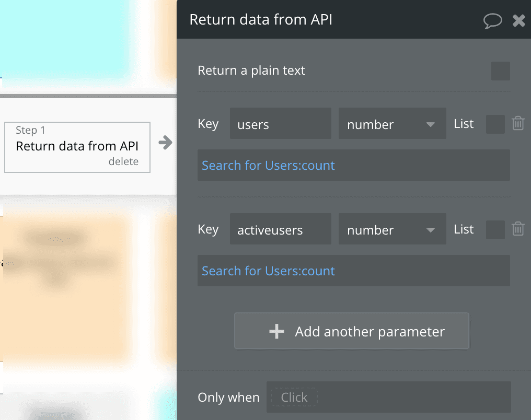Edit the Search for Users:count expression under users

click(268, 166)
